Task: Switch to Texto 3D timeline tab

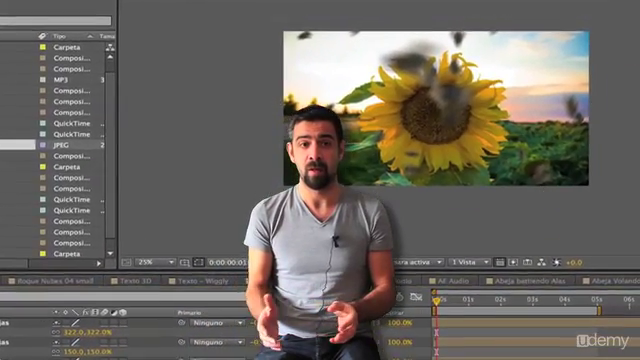Action: pos(131,281)
